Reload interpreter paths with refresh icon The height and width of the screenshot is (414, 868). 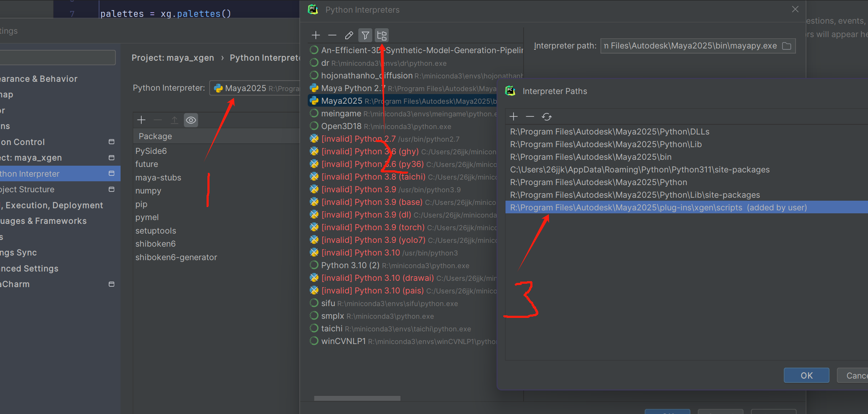pos(547,117)
